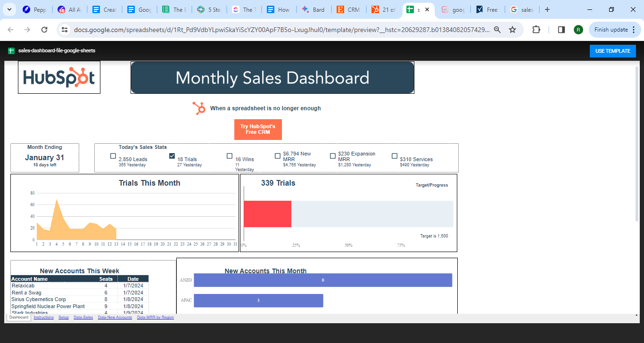This screenshot has width=644, height=343.
Task: Open the Dashboard sheet tab
Action: point(19,318)
